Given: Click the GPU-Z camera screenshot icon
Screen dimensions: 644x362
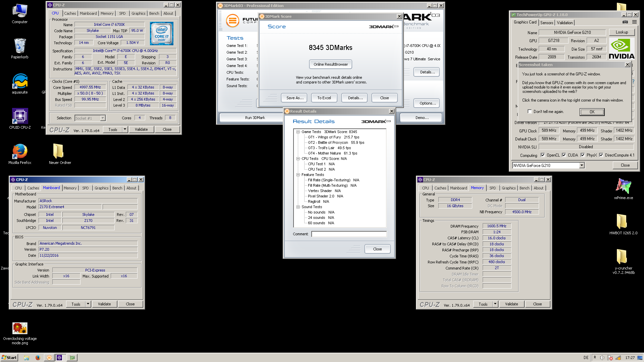Looking at the screenshot, I should [x=625, y=22].
